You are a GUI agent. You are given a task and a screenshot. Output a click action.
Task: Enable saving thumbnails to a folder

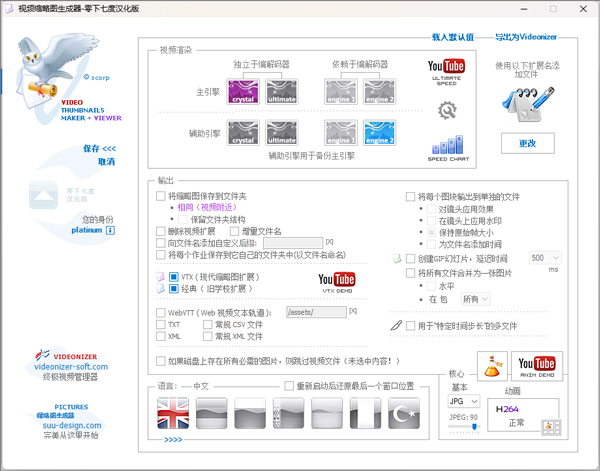click(x=161, y=196)
